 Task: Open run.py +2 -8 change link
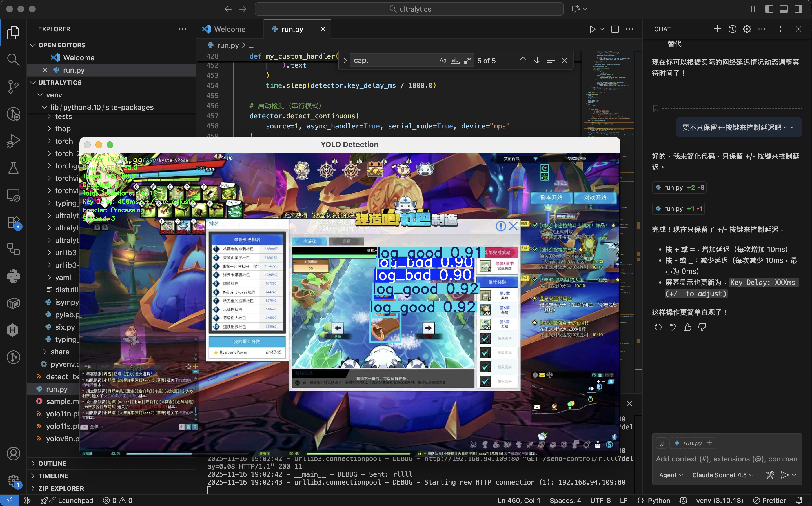[x=679, y=187]
